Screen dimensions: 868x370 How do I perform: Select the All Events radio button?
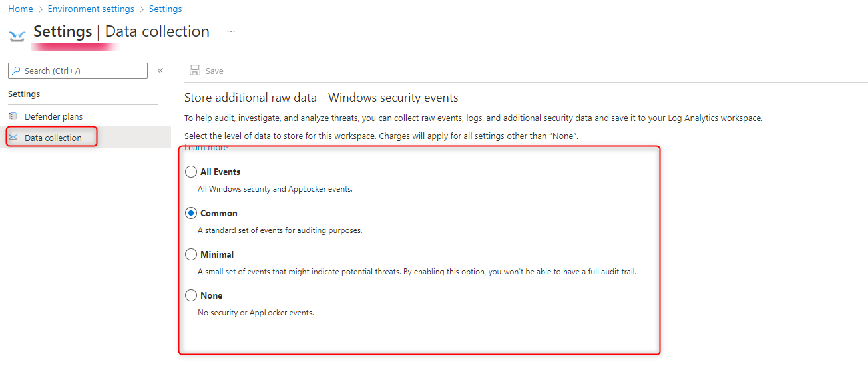[191, 172]
